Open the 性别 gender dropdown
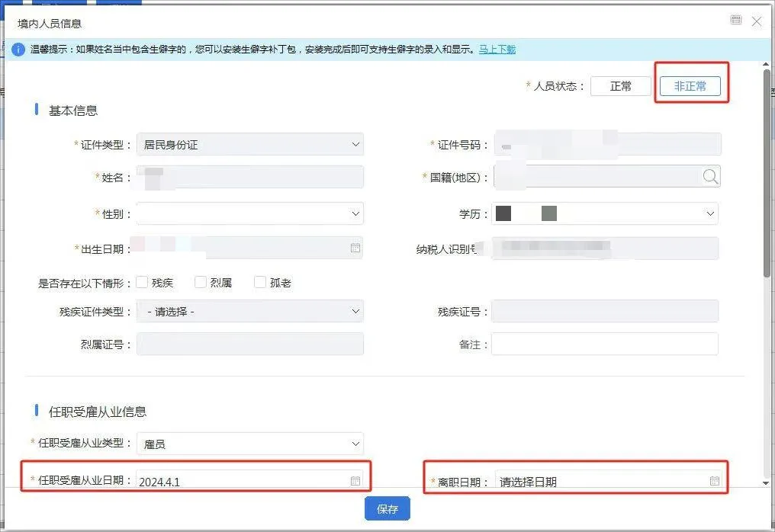This screenshot has width=775, height=532. (x=355, y=213)
